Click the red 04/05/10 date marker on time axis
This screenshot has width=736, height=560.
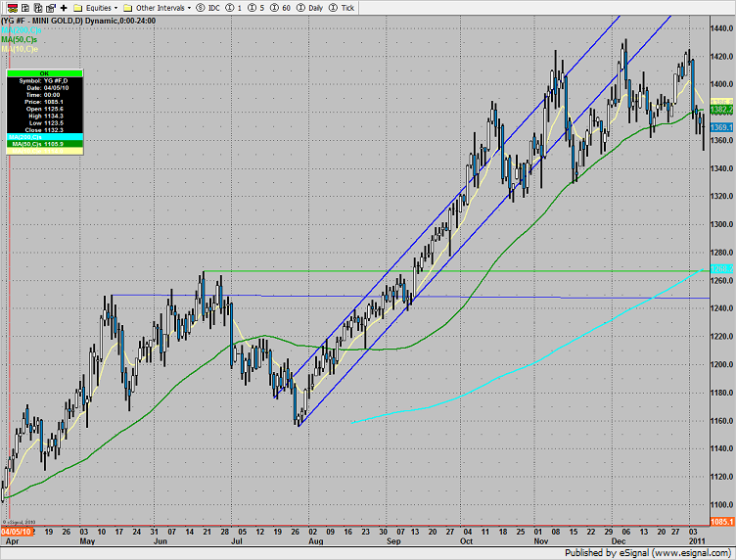17,532
